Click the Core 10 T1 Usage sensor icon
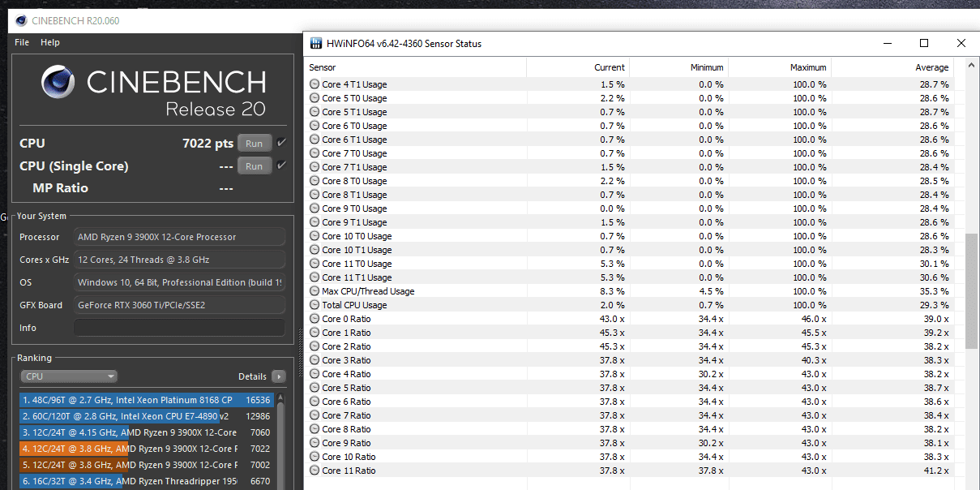 pyautogui.click(x=315, y=250)
